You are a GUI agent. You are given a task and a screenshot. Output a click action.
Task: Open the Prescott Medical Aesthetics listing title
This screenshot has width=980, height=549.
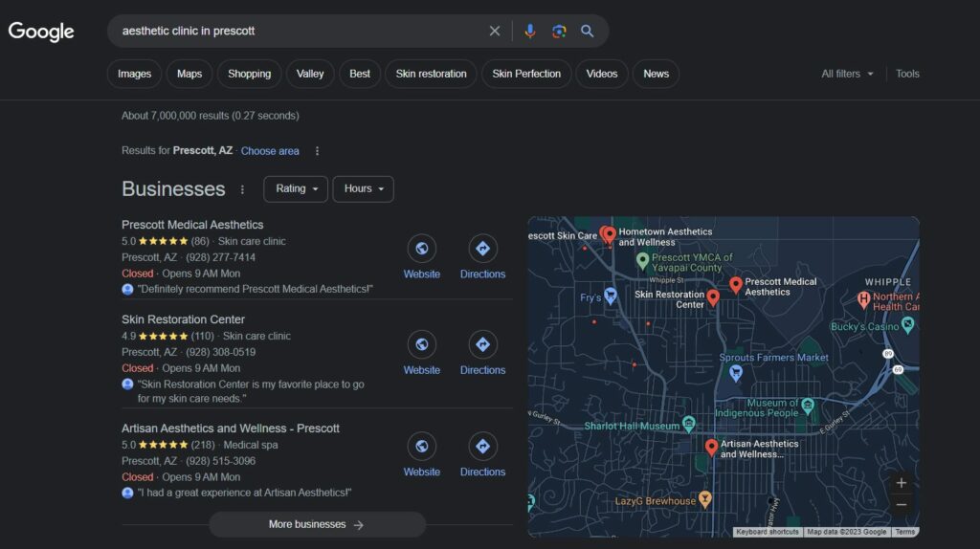192,225
